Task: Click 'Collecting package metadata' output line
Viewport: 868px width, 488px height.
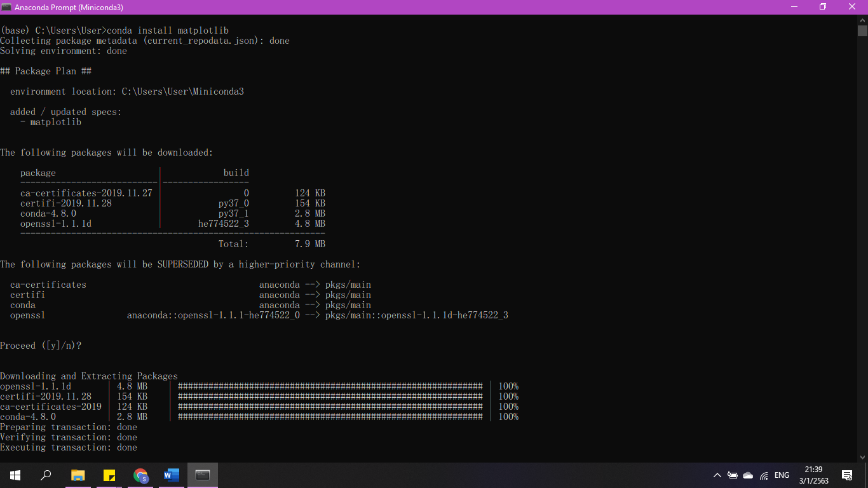Action: point(145,41)
